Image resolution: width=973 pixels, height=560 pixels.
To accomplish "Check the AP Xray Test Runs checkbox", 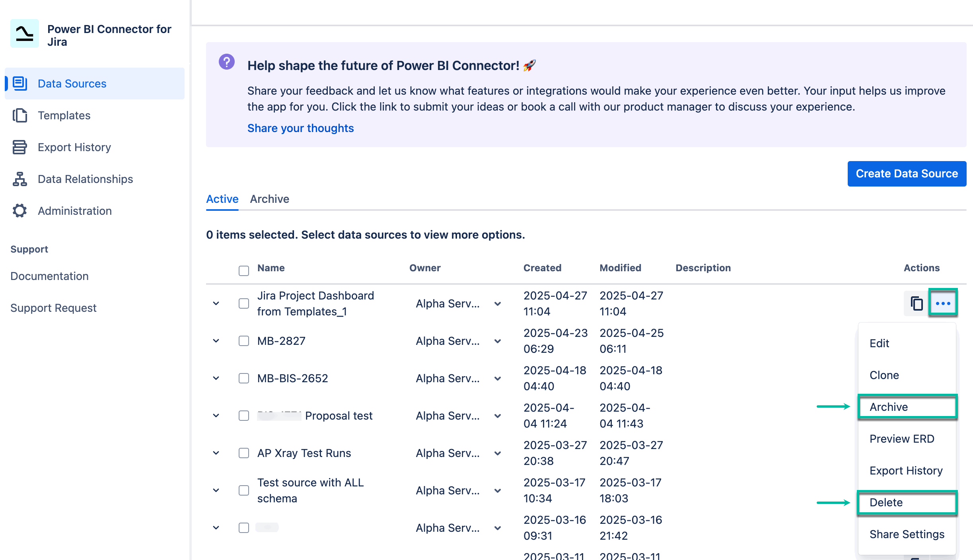I will (243, 453).
